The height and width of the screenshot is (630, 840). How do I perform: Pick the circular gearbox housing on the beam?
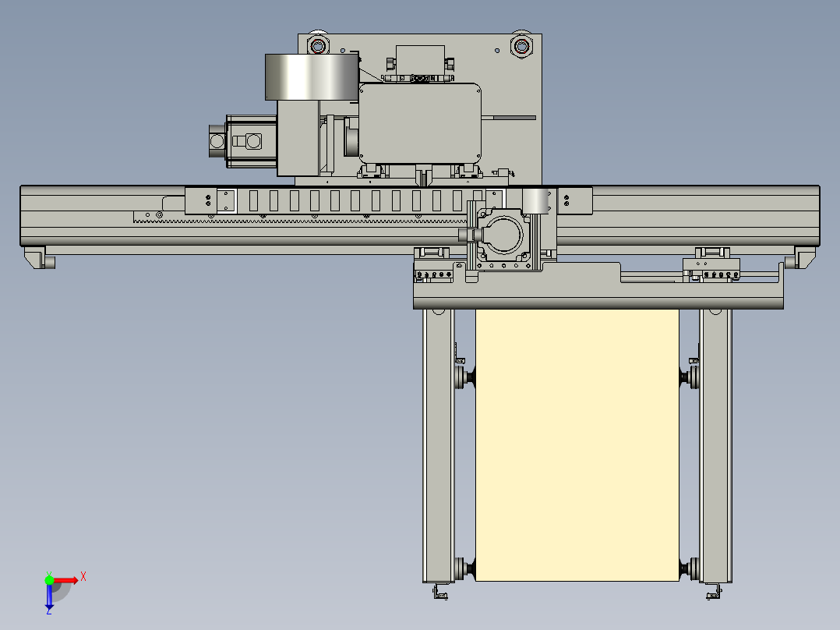click(x=503, y=235)
